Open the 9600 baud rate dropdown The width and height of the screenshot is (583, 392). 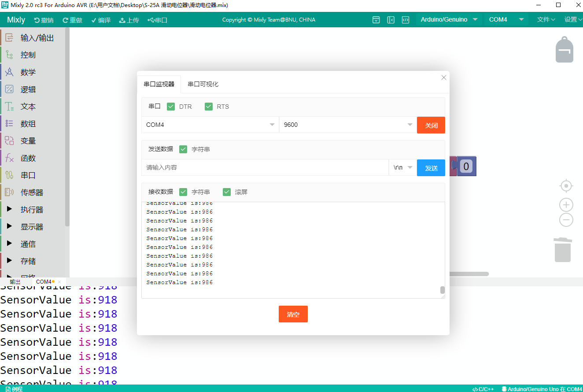pyautogui.click(x=347, y=125)
